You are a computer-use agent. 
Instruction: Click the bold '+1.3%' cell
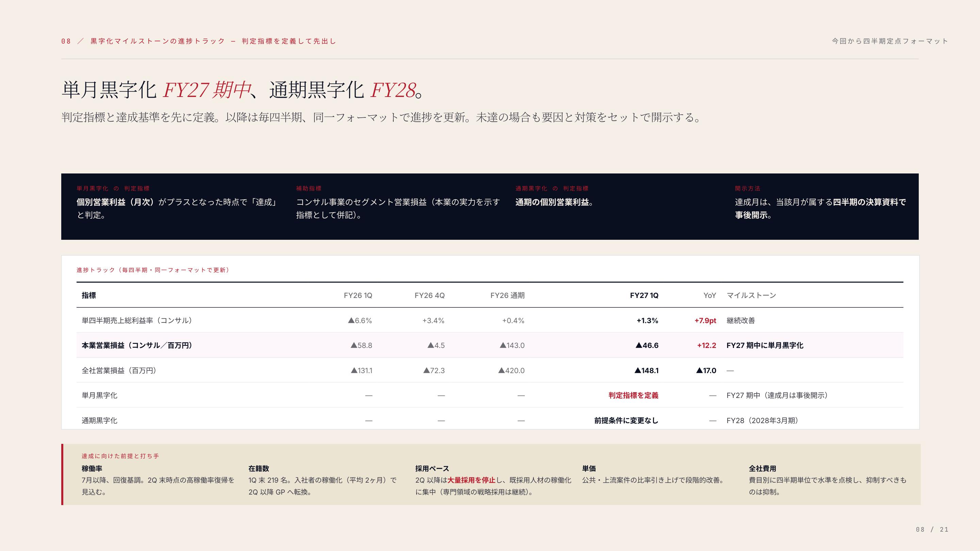pyautogui.click(x=648, y=320)
